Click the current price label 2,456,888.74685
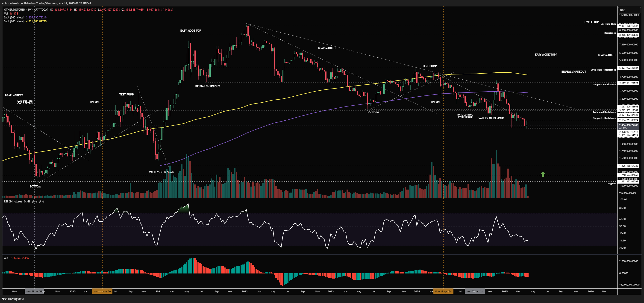This screenshot has height=303, width=644. (629, 125)
